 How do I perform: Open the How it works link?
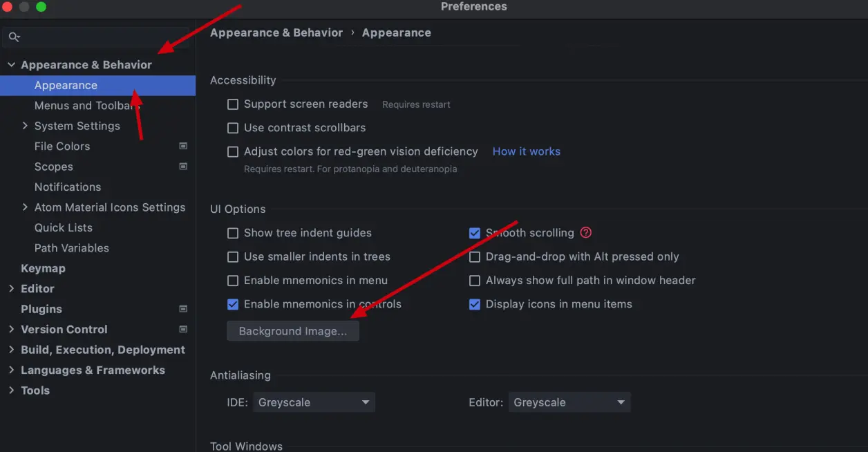(527, 151)
